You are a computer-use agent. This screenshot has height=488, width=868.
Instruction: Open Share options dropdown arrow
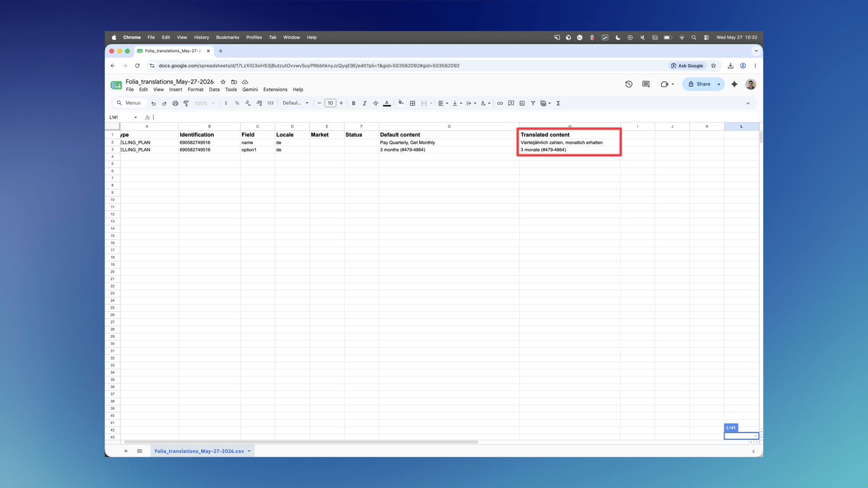click(719, 84)
